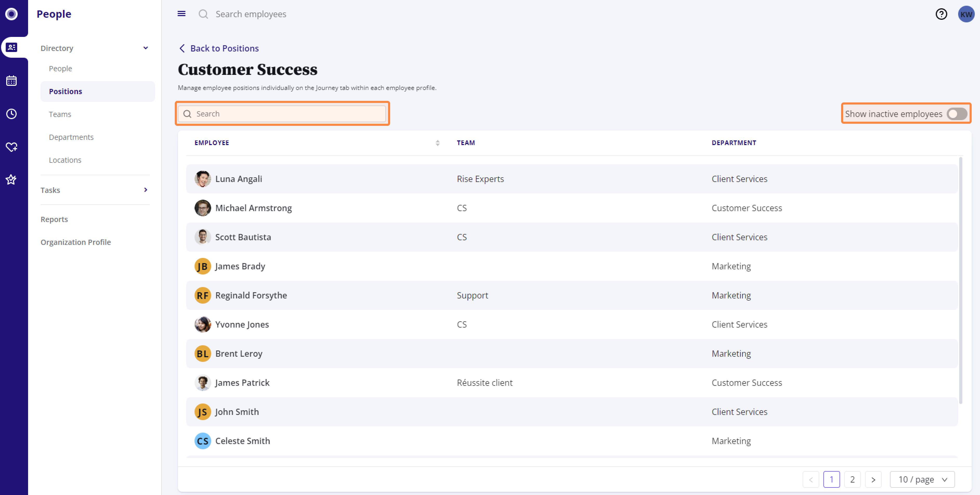Image resolution: width=980 pixels, height=495 pixels.
Task: Click the back arrow next to Positions
Action: click(x=182, y=48)
